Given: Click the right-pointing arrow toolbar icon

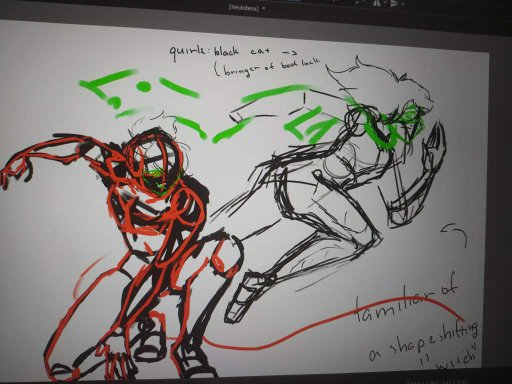Looking at the screenshot, I should tap(394, 3).
